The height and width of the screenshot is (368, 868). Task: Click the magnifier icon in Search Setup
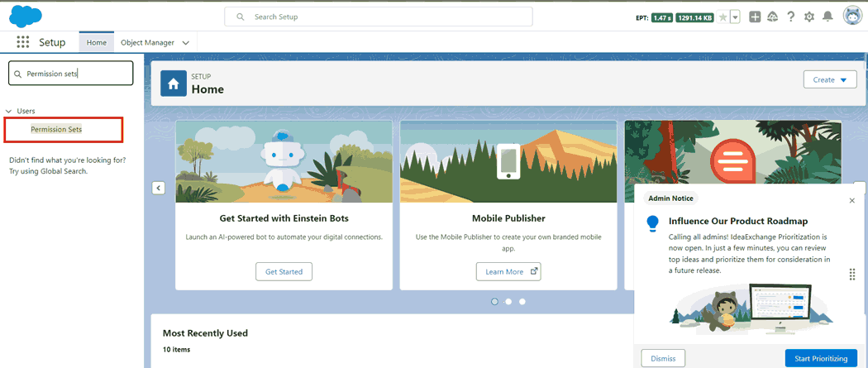point(241,17)
